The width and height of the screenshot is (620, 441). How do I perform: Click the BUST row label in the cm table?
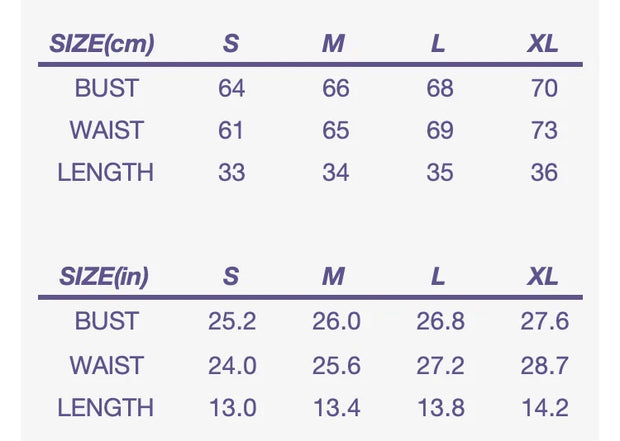point(106,88)
